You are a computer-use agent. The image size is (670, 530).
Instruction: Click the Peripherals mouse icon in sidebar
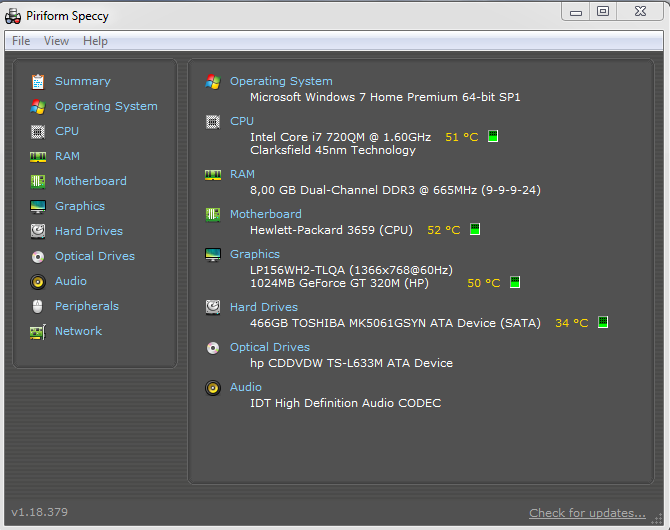point(38,306)
